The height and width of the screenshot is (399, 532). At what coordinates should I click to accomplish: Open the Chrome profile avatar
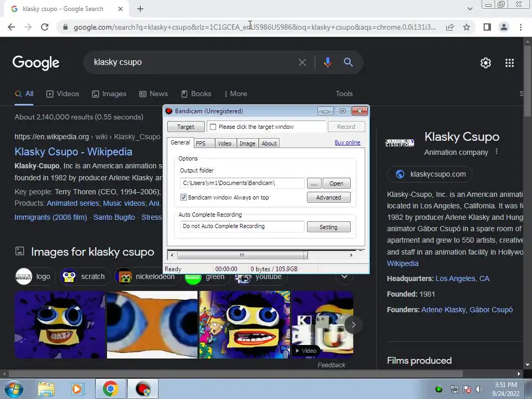click(504, 27)
